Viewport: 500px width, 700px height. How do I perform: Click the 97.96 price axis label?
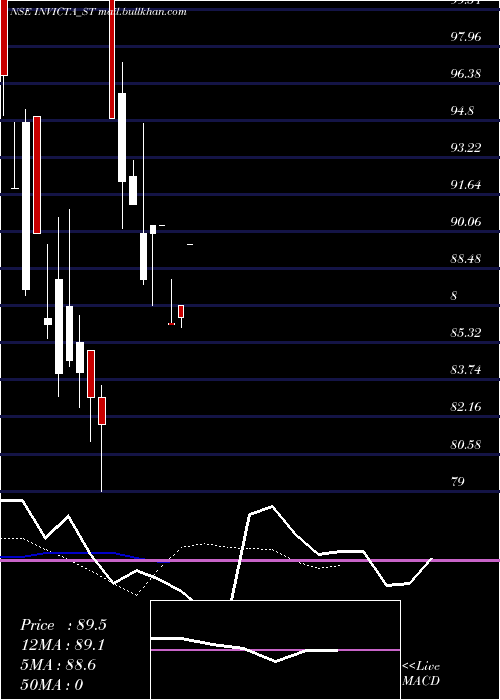466,36
